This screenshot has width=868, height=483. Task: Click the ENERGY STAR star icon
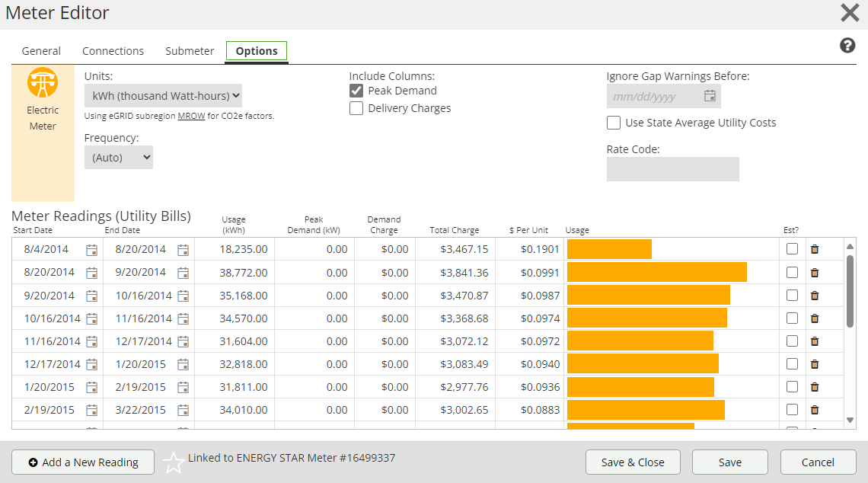pyautogui.click(x=174, y=462)
